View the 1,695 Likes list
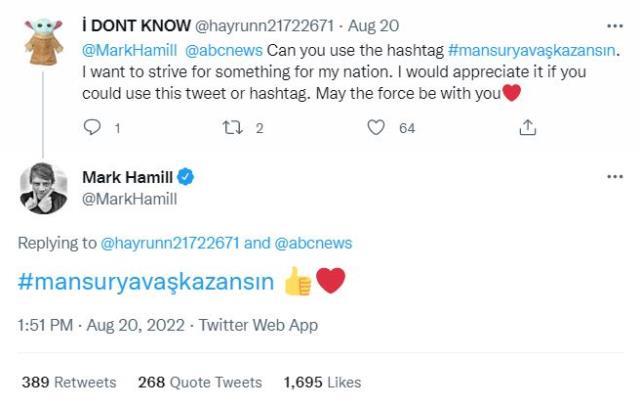The image size is (640, 407). pos(322,382)
